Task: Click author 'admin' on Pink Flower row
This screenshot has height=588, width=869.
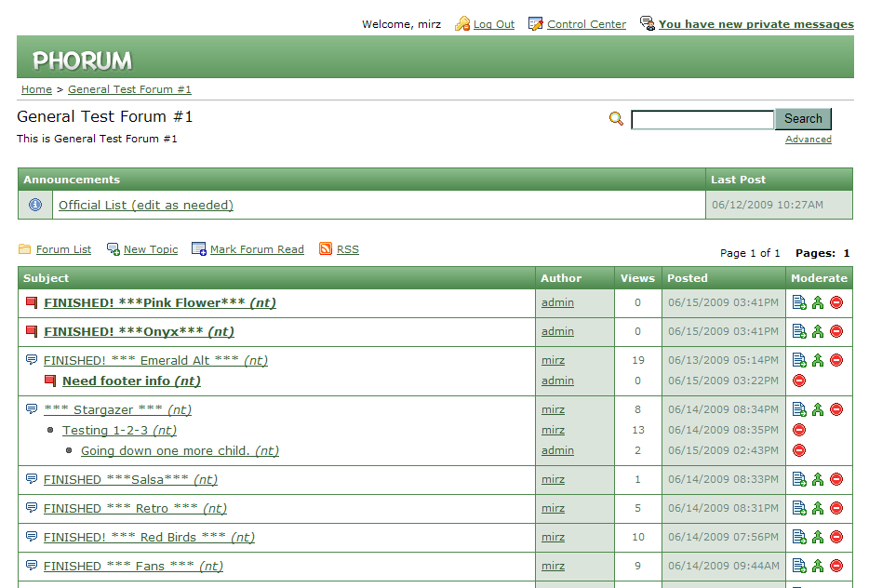Action: 557,302
